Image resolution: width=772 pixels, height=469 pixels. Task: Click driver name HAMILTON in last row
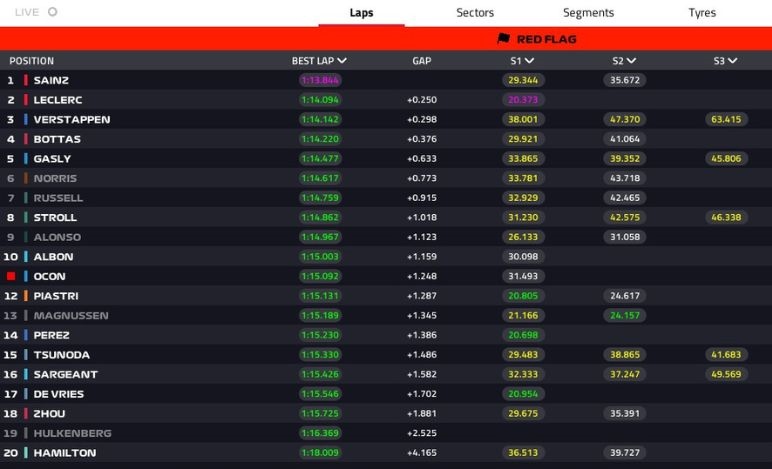coord(65,453)
